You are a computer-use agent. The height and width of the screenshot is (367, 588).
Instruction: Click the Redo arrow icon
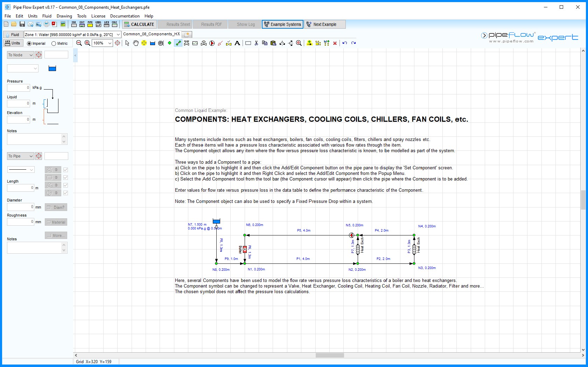click(x=353, y=43)
